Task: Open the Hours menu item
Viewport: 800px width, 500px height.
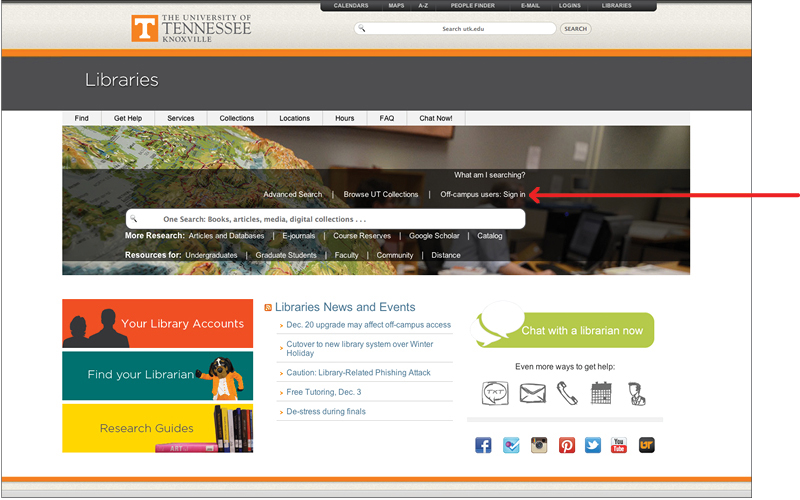Action: coord(345,118)
